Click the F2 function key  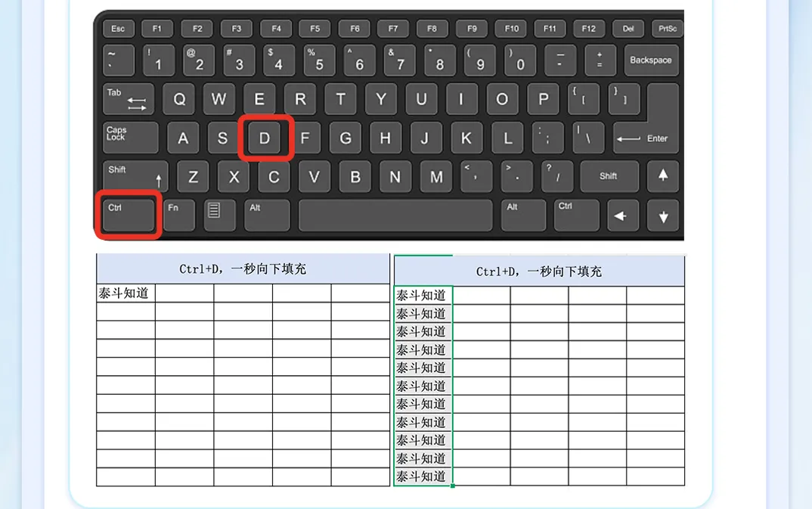pyautogui.click(x=197, y=29)
